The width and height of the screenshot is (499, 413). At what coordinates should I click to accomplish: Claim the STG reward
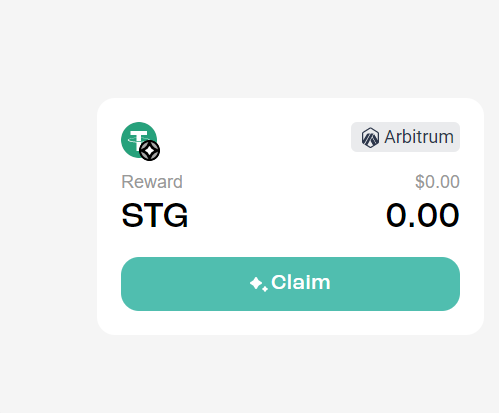290,284
